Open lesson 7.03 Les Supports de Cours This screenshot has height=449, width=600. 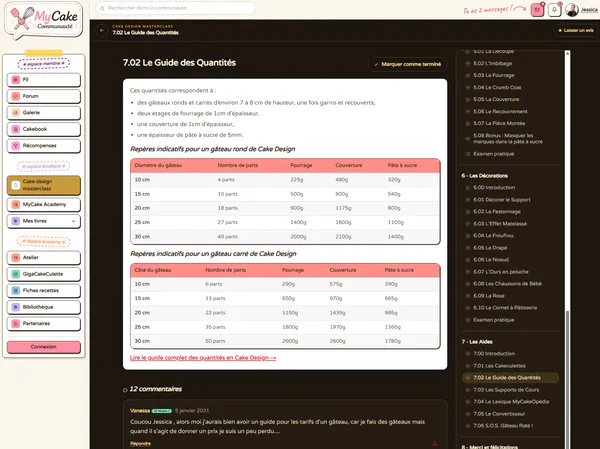506,390
